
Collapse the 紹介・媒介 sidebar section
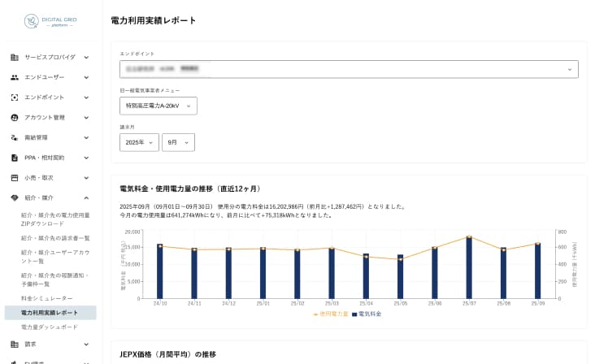86,197
